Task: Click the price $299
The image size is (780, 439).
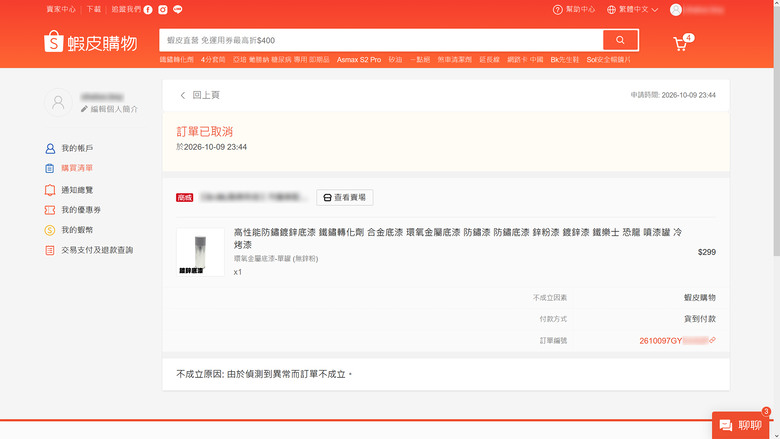Action: pyautogui.click(x=706, y=252)
